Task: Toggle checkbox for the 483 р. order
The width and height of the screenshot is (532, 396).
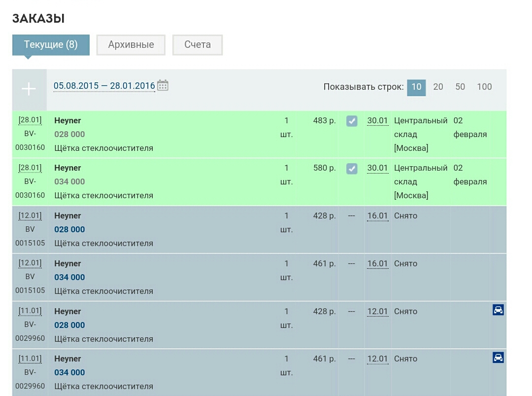Action: tap(352, 121)
